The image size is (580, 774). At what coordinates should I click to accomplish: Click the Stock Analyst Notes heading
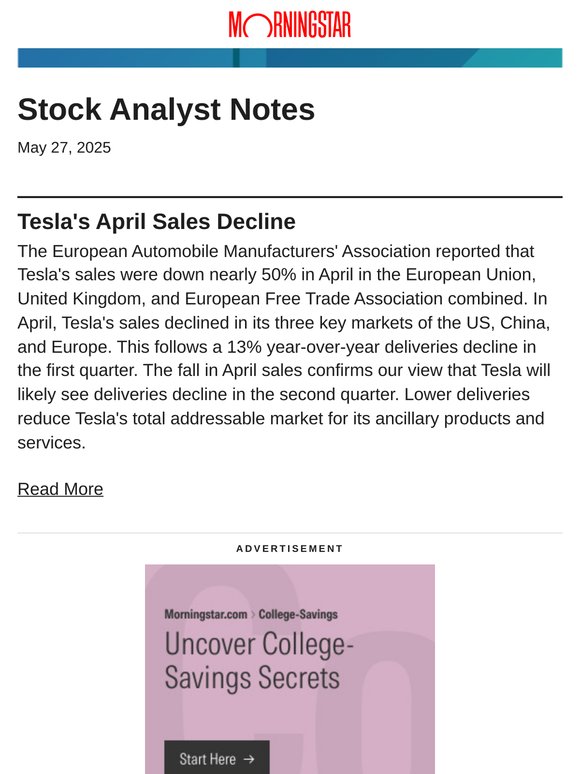coord(166,109)
